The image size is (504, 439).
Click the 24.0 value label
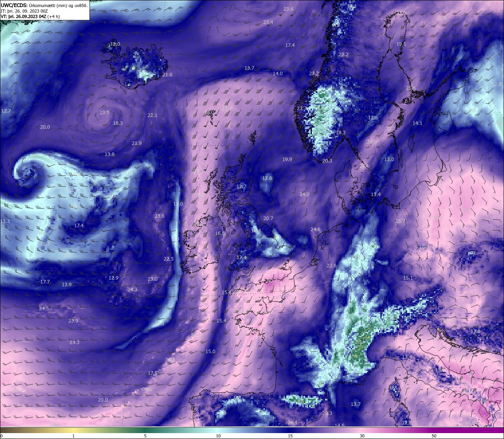click(304, 194)
